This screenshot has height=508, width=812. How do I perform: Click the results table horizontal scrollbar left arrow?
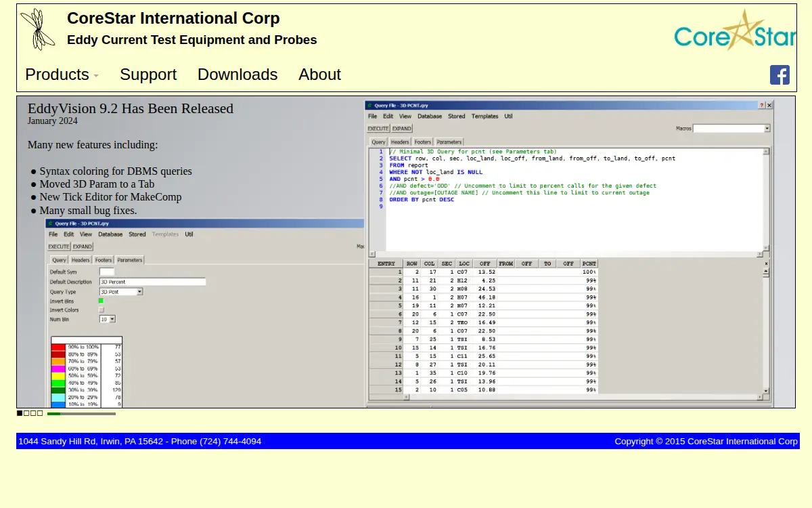406,398
